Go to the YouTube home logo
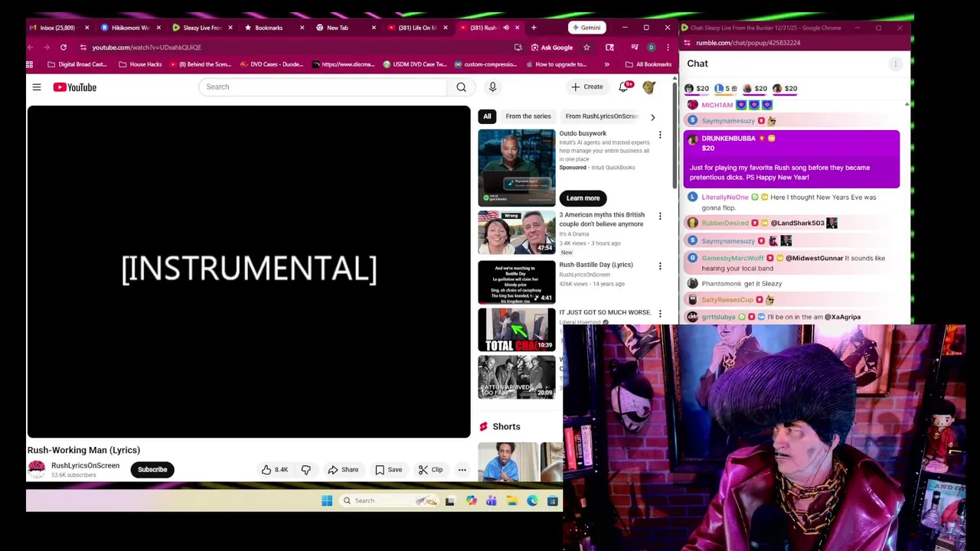Image resolution: width=980 pixels, height=551 pixels. pos(75,87)
